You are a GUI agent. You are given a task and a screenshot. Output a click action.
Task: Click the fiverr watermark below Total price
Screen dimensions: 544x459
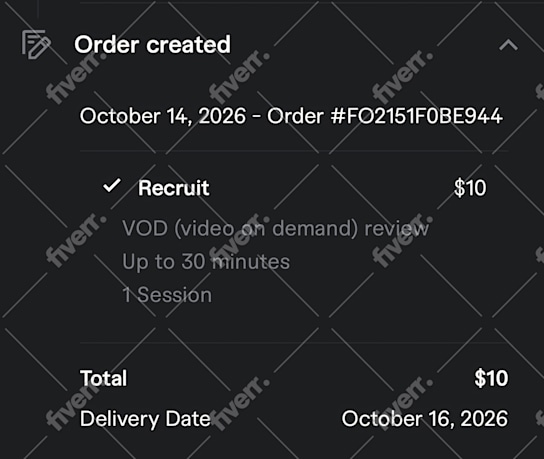(402, 403)
